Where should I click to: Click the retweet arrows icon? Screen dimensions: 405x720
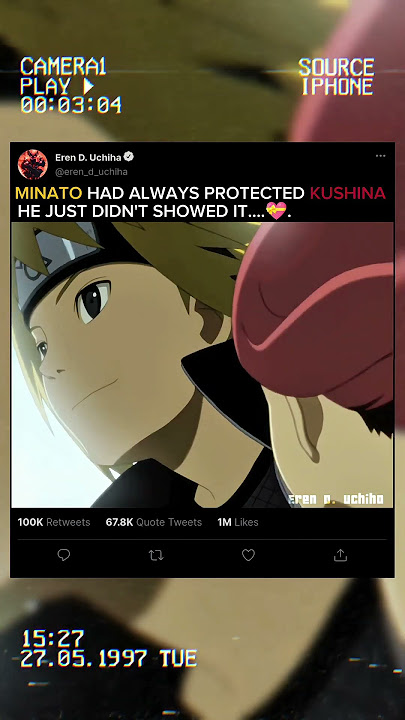point(156,556)
